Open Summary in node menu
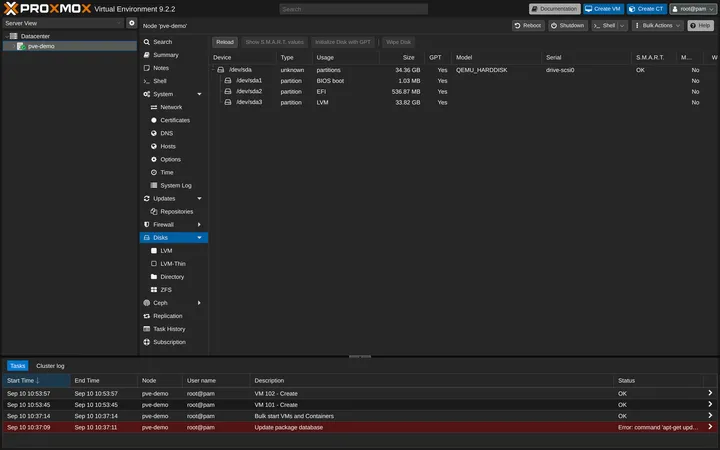This screenshot has width=720, height=450. click(174, 55)
